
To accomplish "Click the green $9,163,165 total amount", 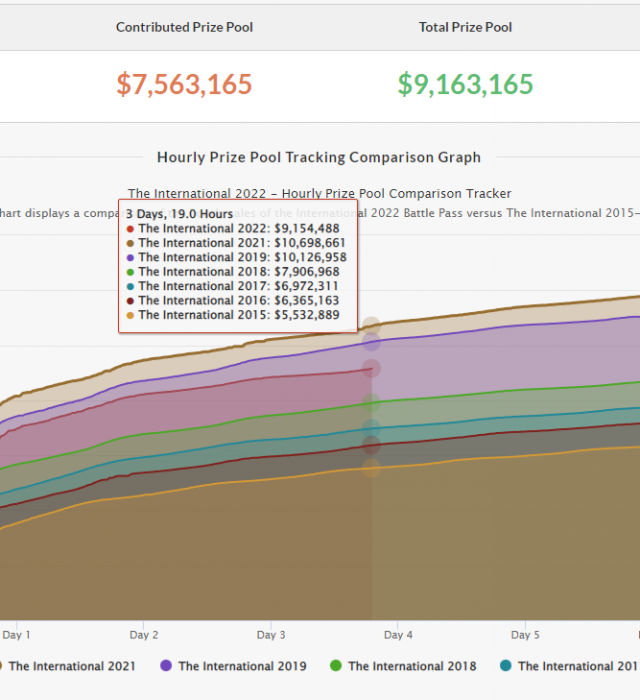I will 465,84.
